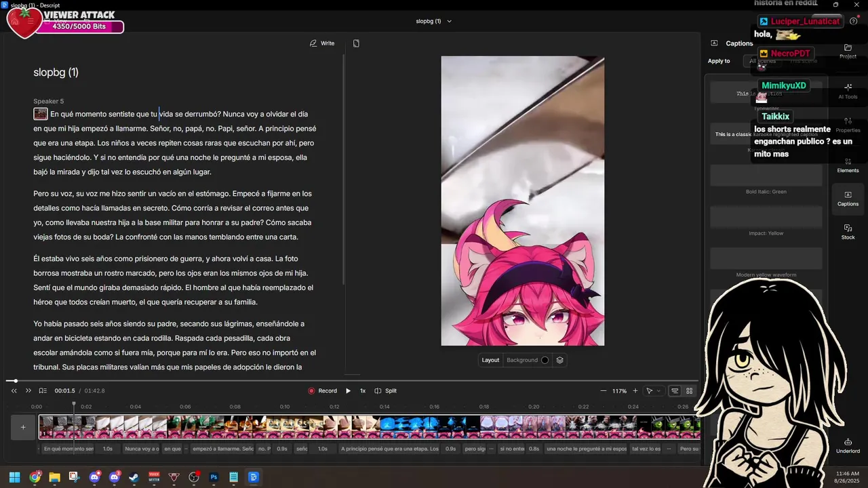
Task: Select the timeline caption 'Nunca voy a o'
Action: [x=141, y=449]
